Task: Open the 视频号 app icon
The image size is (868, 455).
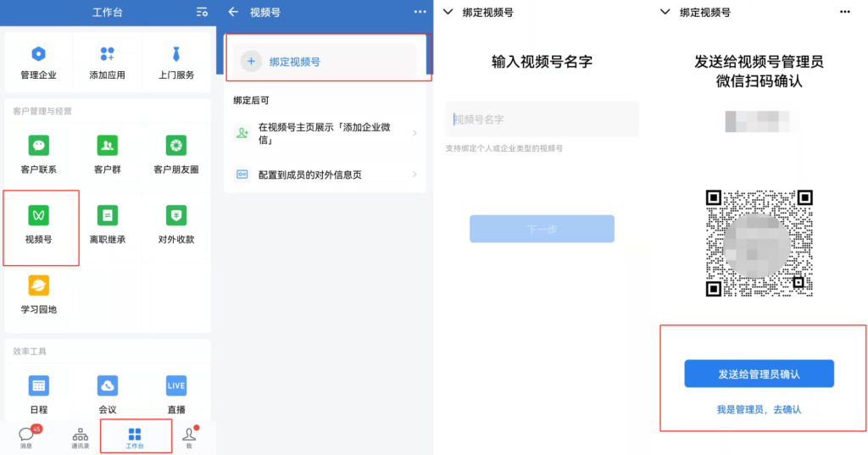Action: coord(38,215)
